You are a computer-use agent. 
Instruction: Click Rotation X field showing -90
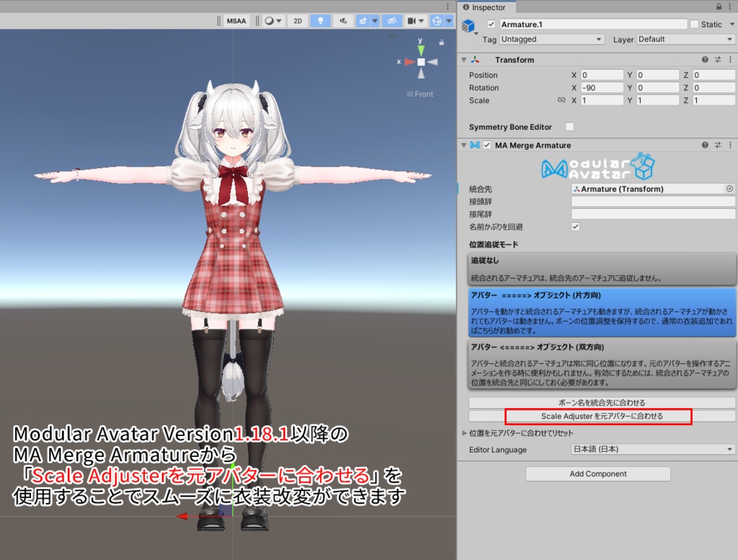pos(602,87)
